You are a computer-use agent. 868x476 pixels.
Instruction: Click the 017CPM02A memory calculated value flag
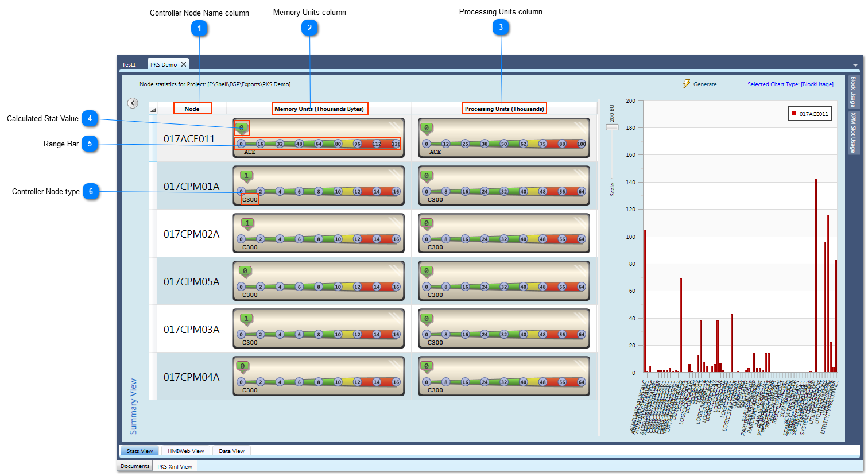247,224
